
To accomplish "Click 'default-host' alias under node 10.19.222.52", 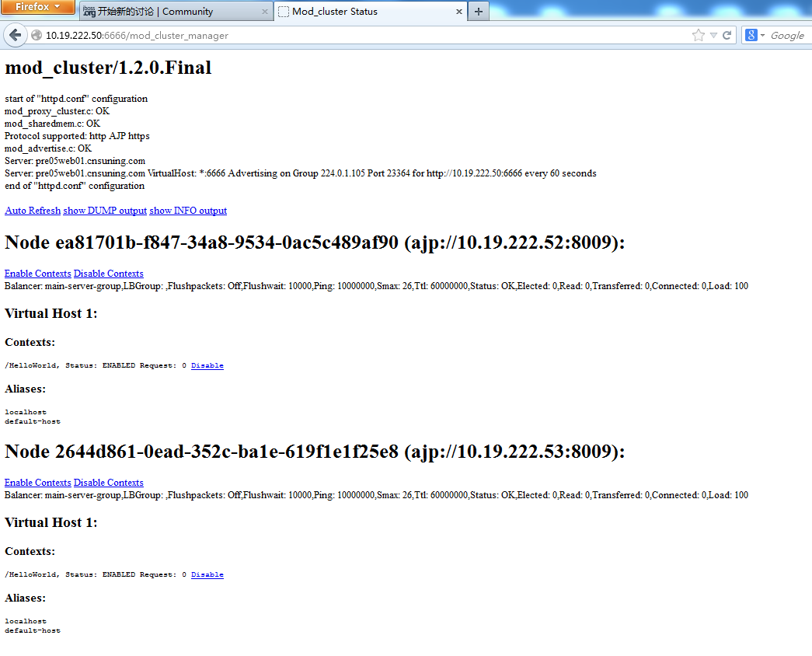I will pyautogui.click(x=33, y=421).
